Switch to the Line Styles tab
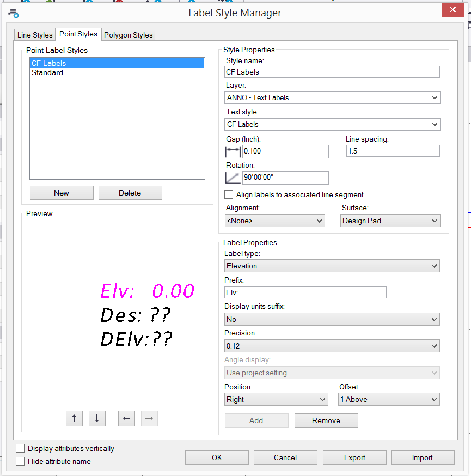 point(34,34)
